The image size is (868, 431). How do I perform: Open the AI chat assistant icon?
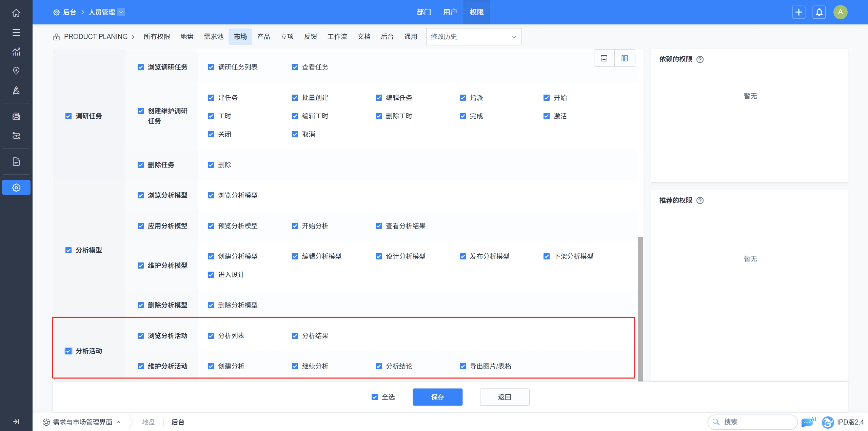808,422
